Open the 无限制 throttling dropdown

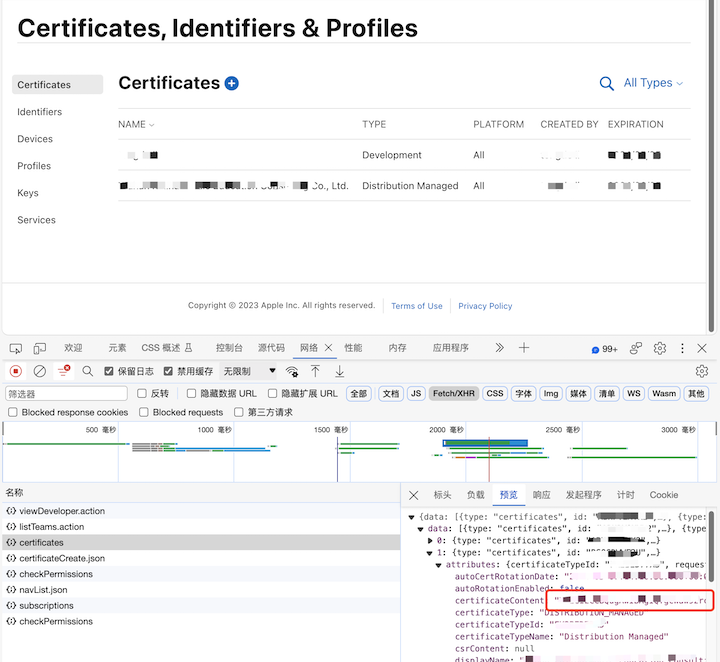tap(250, 371)
